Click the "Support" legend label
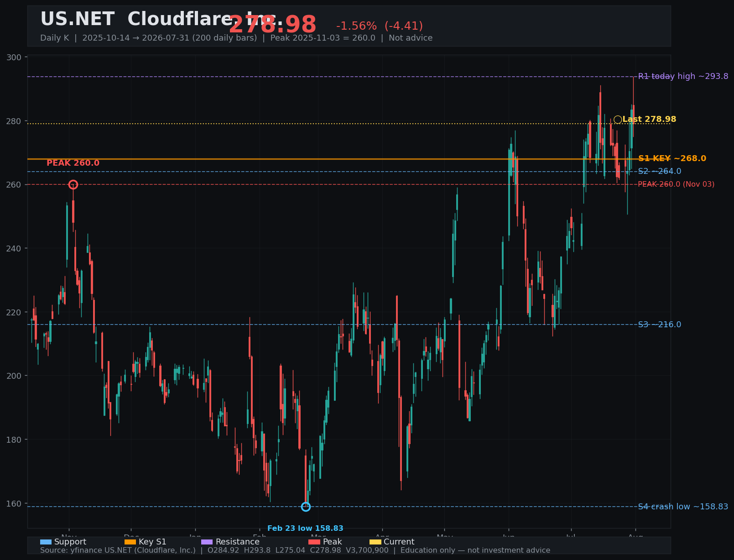This screenshot has height=560, width=734. (70, 542)
